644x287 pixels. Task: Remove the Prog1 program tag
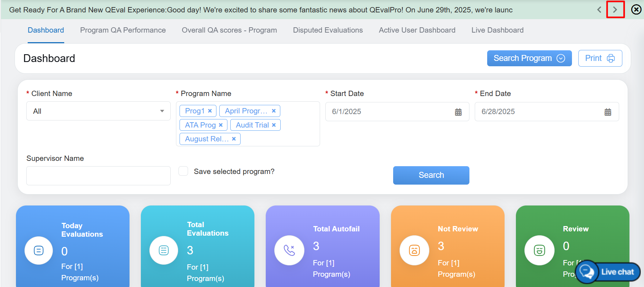tap(210, 111)
